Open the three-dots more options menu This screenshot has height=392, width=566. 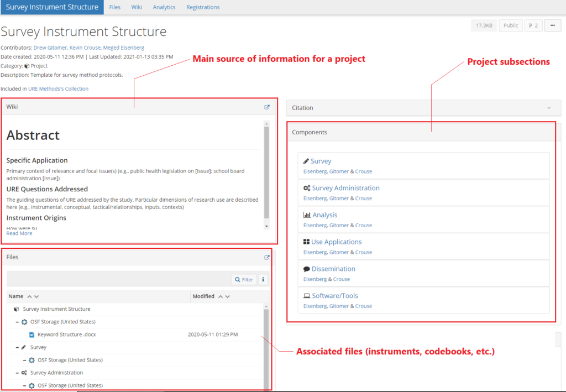(552, 25)
